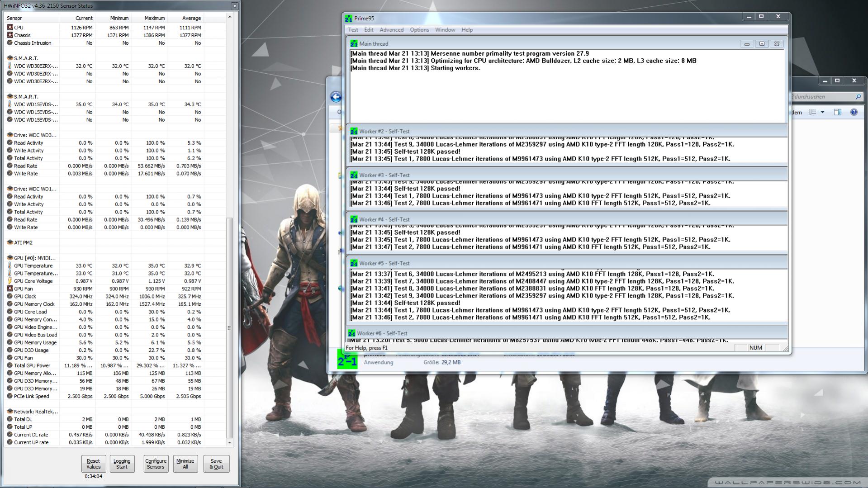Click the CPU fan sensor icon
Viewport: 868px width, 488px height.
click(10, 28)
